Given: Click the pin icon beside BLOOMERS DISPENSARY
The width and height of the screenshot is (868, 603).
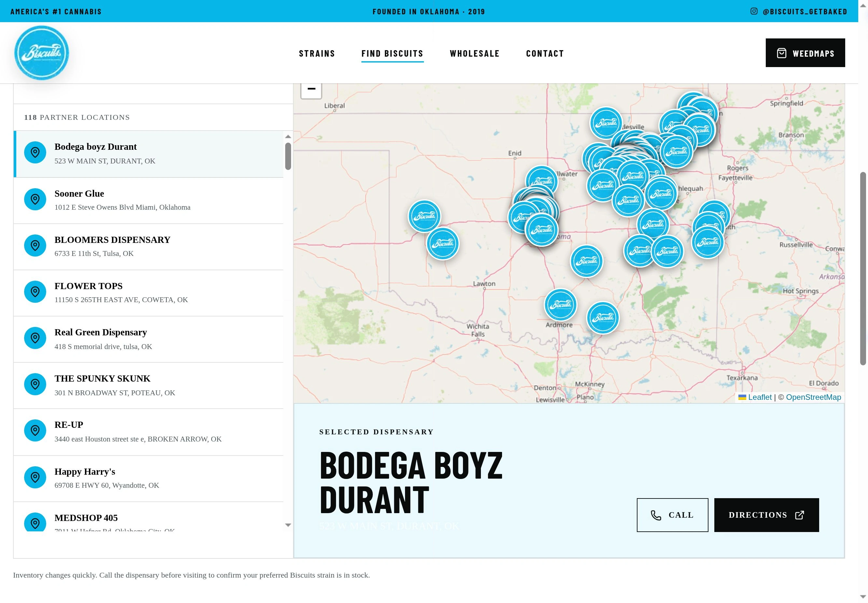Looking at the screenshot, I should 35,245.
